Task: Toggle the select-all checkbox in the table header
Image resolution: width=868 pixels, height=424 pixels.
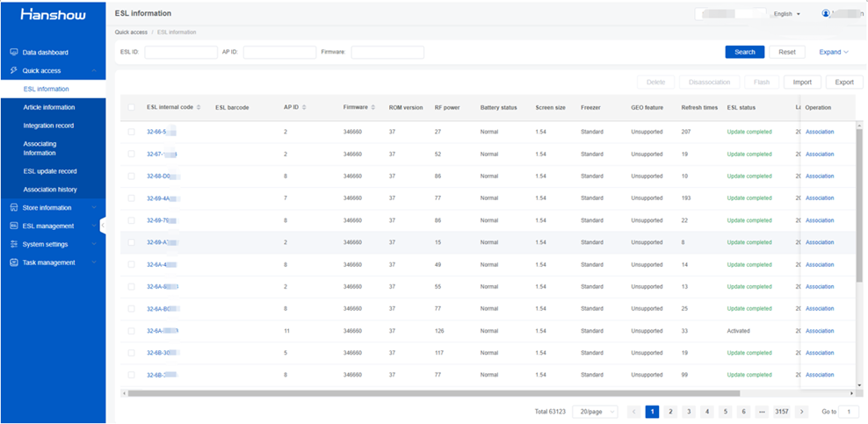Action: [x=131, y=107]
